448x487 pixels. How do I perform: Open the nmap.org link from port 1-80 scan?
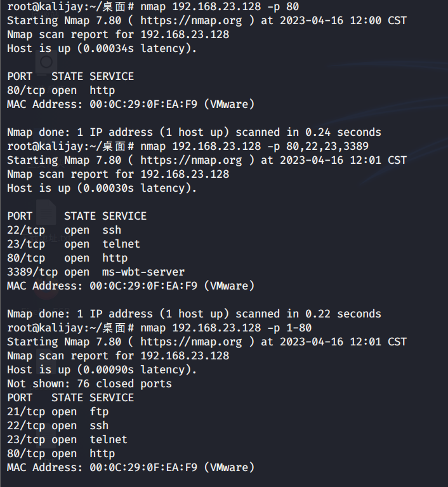point(190,342)
